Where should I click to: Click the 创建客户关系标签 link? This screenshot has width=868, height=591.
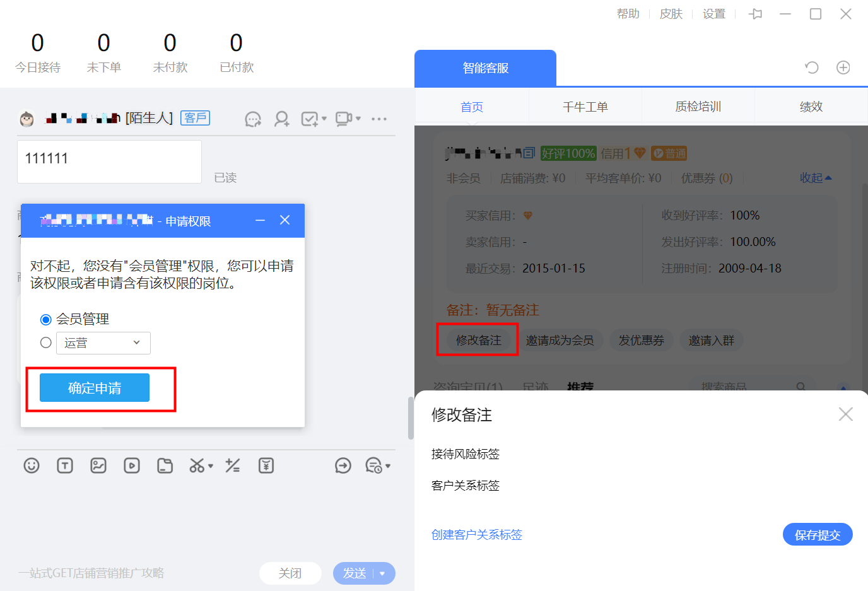point(477,535)
